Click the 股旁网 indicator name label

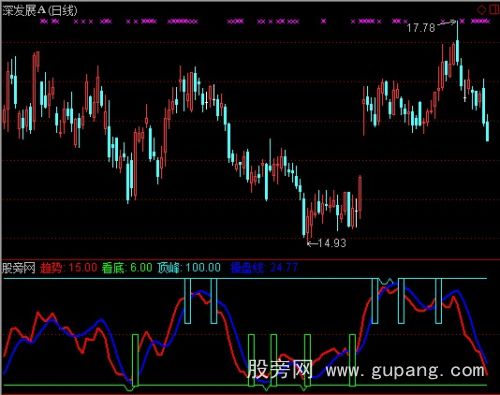(x=19, y=268)
